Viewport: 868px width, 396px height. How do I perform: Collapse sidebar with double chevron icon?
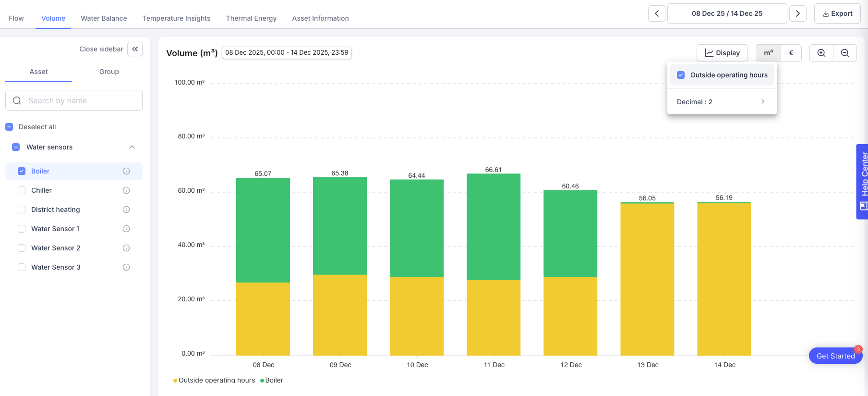(135, 49)
